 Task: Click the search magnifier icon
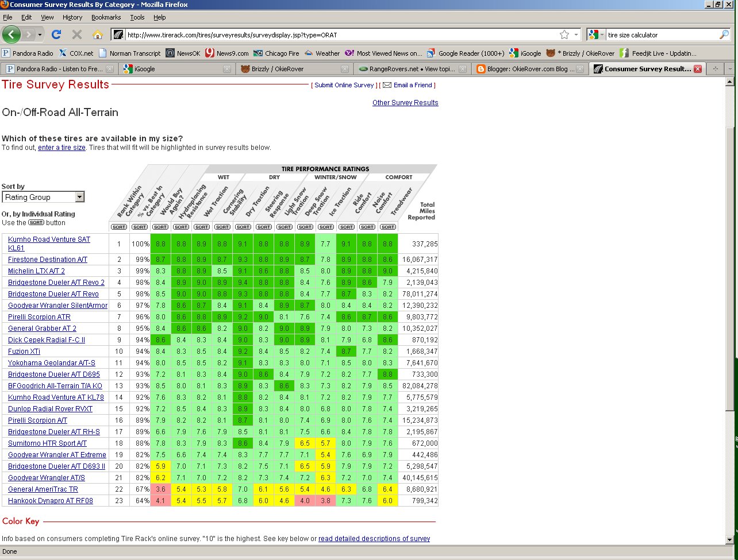click(x=724, y=34)
